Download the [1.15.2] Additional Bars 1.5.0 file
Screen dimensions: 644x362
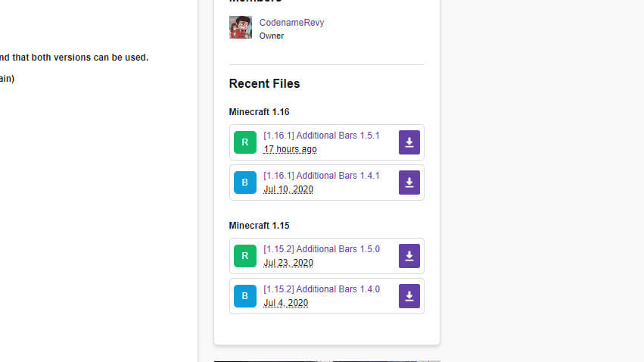click(409, 256)
